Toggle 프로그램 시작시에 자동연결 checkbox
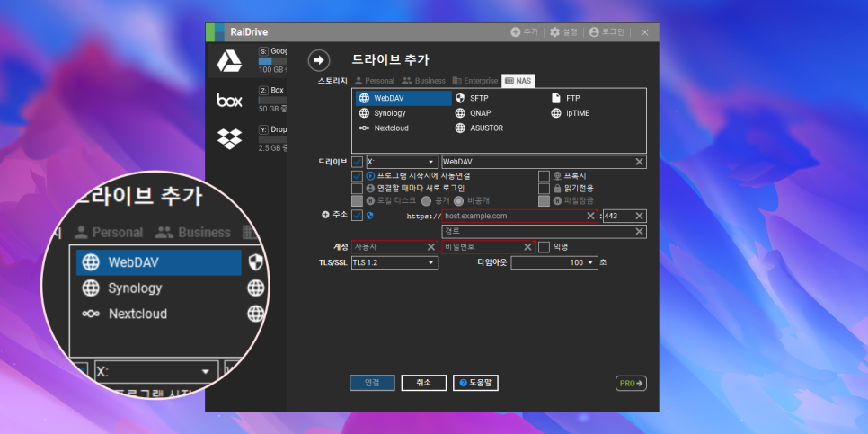Screen dimensions: 868x434 357,176
